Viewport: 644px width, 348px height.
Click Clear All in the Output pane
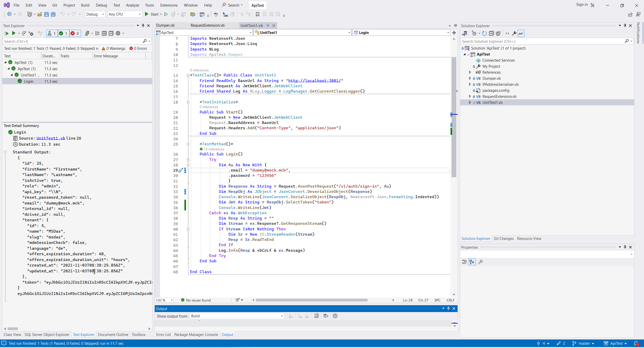pyautogui.click(x=316, y=316)
